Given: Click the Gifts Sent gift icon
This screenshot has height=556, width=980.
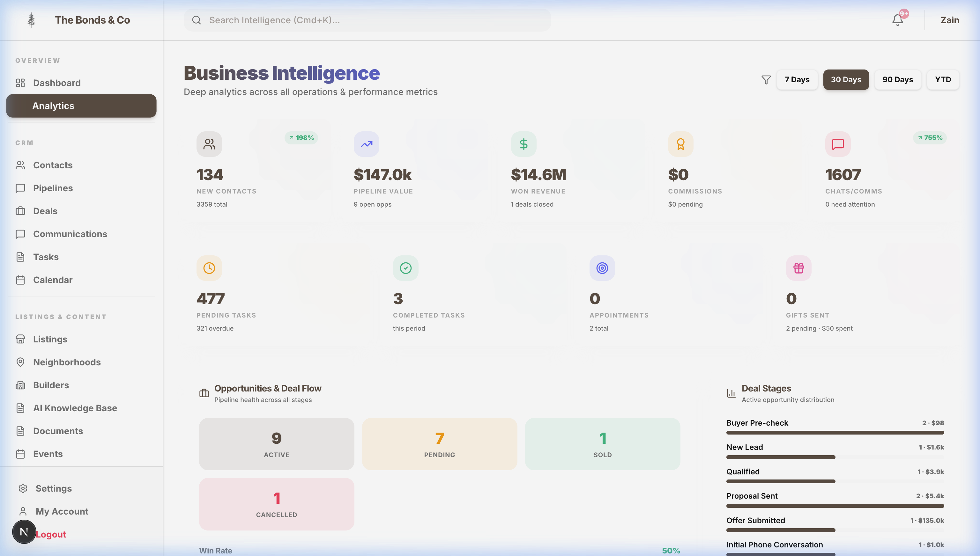Looking at the screenshot, I should point(798,268).
